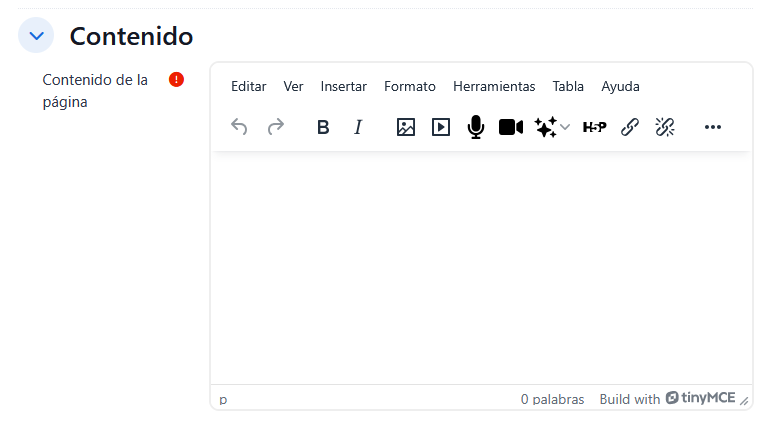Screen dimensions: 772x421
Task: Toggle bold formatting
Action: [x=323, y=127]
